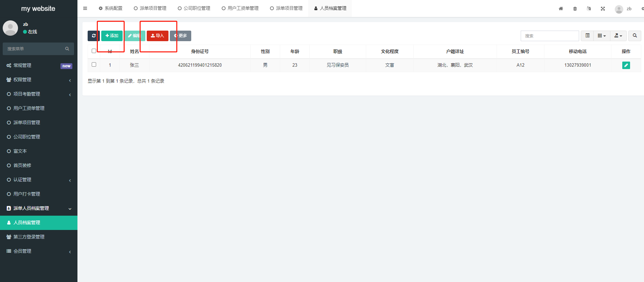Check the checkbox for row 张三
Viewport: 644px width, 282px height.
tap(94, 65)
